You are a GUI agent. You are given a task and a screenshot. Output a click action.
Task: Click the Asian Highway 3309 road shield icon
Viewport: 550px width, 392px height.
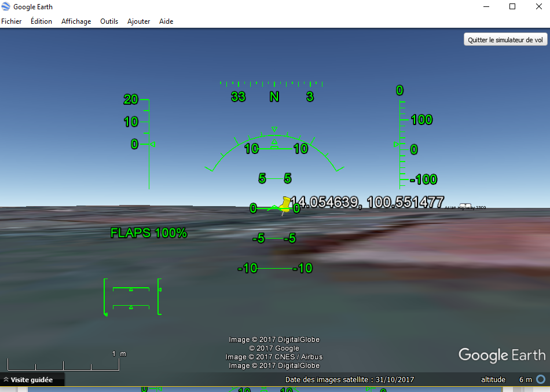click(465, 206)
